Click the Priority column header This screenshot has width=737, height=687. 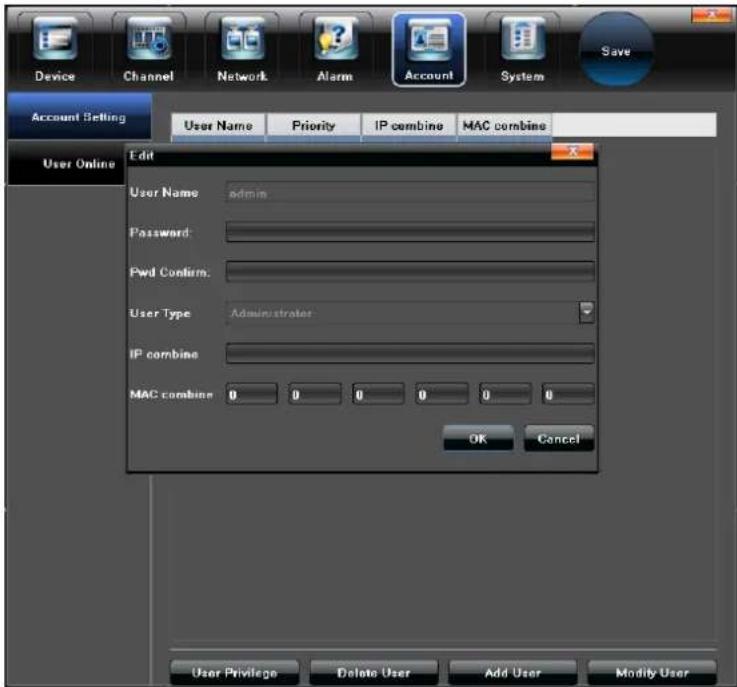(314, 126)
